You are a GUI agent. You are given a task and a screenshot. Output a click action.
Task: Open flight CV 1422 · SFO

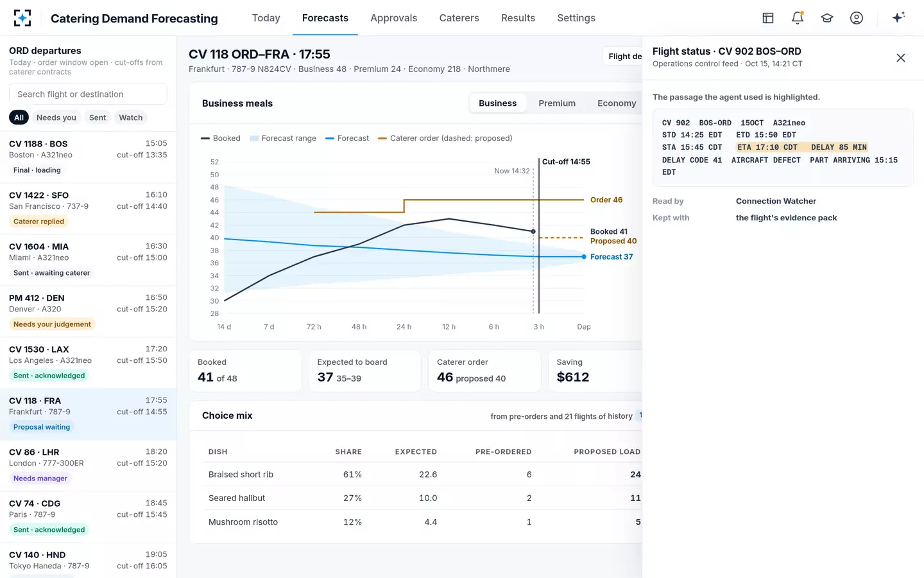[88, 209]
